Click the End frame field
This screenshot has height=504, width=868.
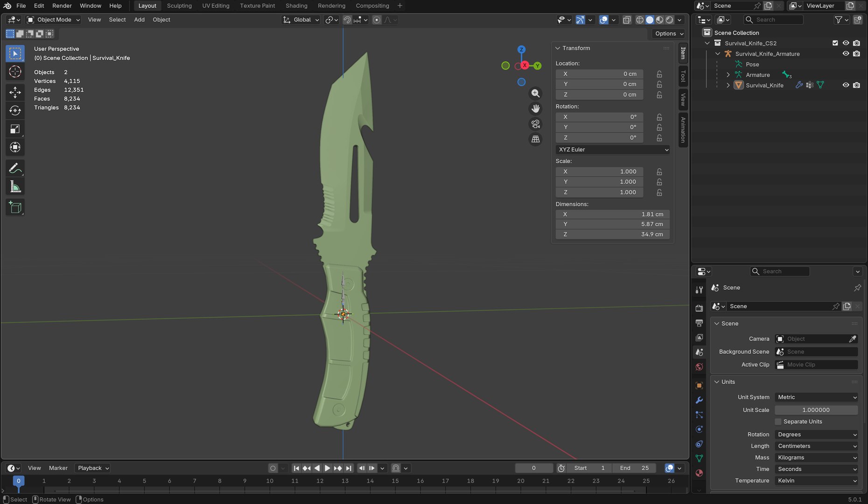point(634,468)
